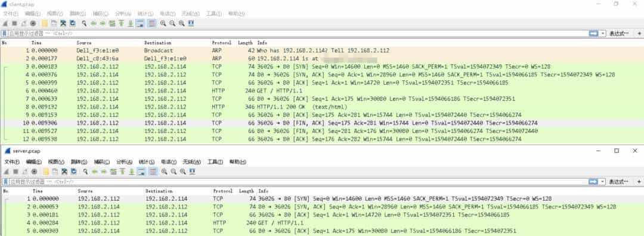Open 视图(V) menu in server.pcap window
The height and width of the screenshot is (236, 644).
click(x=56, y=162)
